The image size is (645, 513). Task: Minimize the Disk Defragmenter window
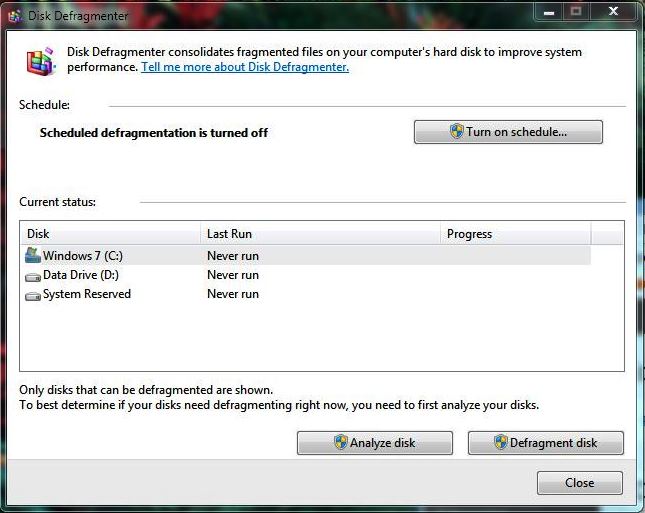tap(548, 12)
